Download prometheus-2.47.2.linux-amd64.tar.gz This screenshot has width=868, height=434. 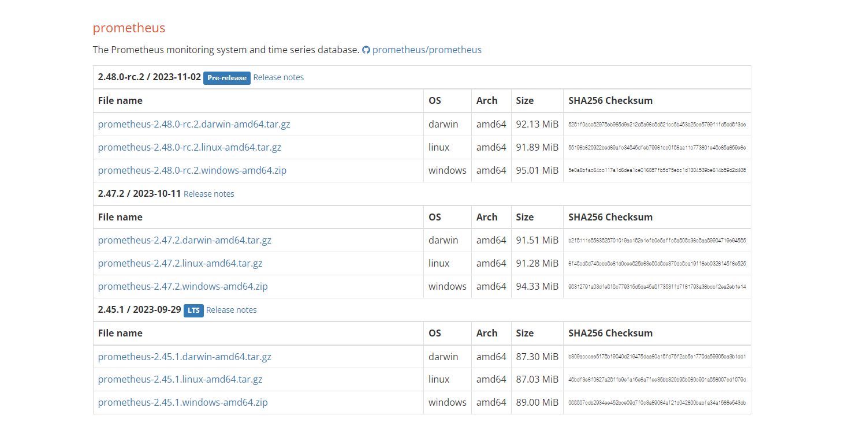(180, 263)
